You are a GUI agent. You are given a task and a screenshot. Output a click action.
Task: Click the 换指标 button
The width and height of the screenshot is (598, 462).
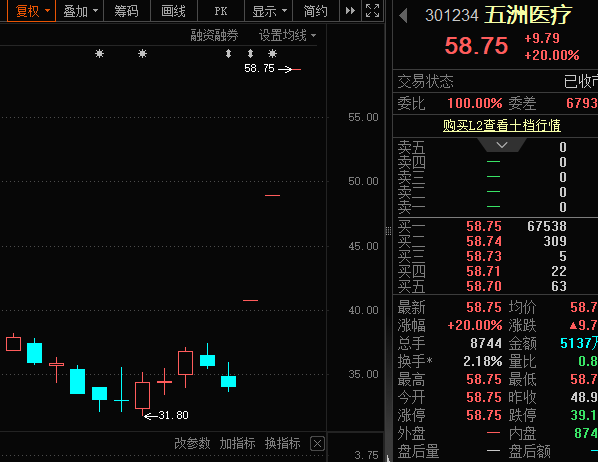[283, 443]
